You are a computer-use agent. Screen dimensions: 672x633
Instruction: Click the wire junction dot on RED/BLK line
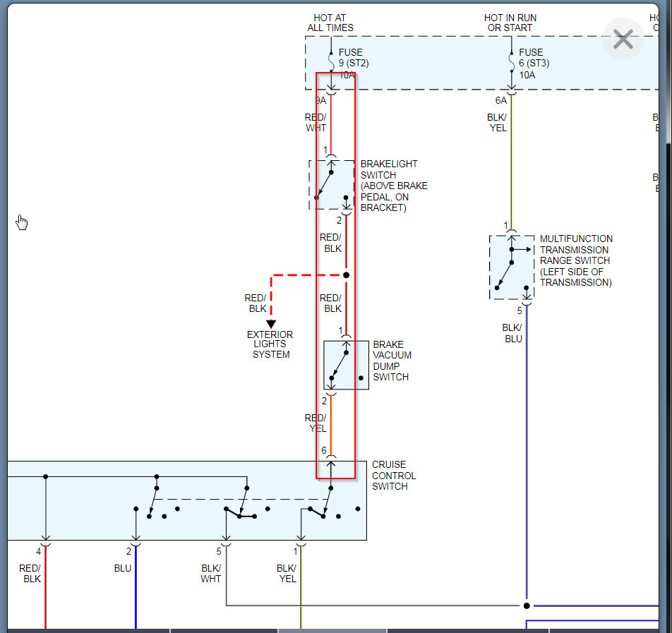[347, 275]
